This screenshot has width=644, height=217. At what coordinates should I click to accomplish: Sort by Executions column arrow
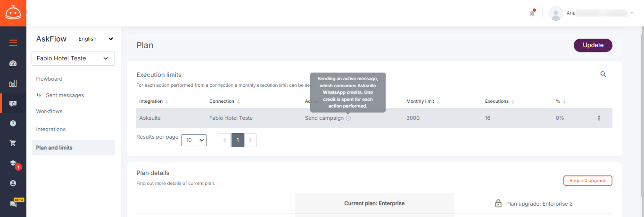point(513,101)
